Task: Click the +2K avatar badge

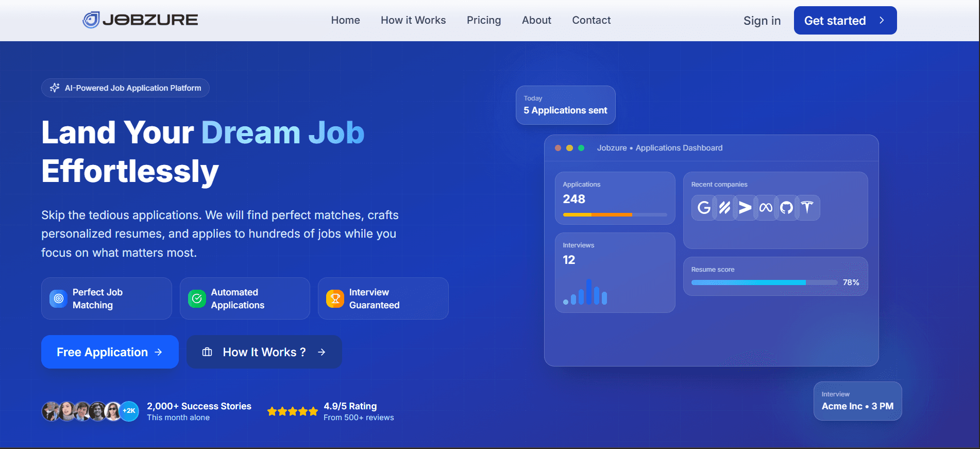Action: (129, 411)
